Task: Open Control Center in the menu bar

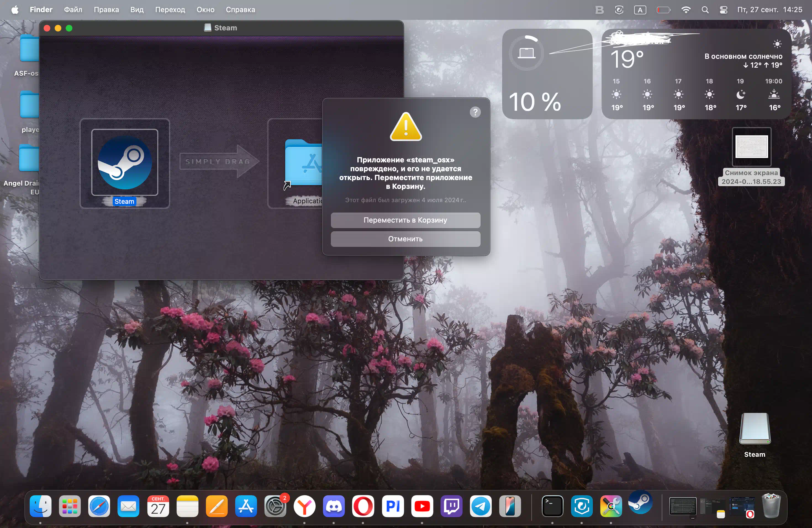Action: 723,10
